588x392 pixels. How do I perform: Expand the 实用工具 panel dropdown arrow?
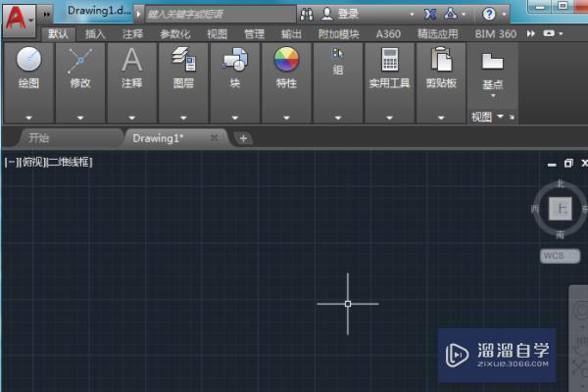(390, 118)
